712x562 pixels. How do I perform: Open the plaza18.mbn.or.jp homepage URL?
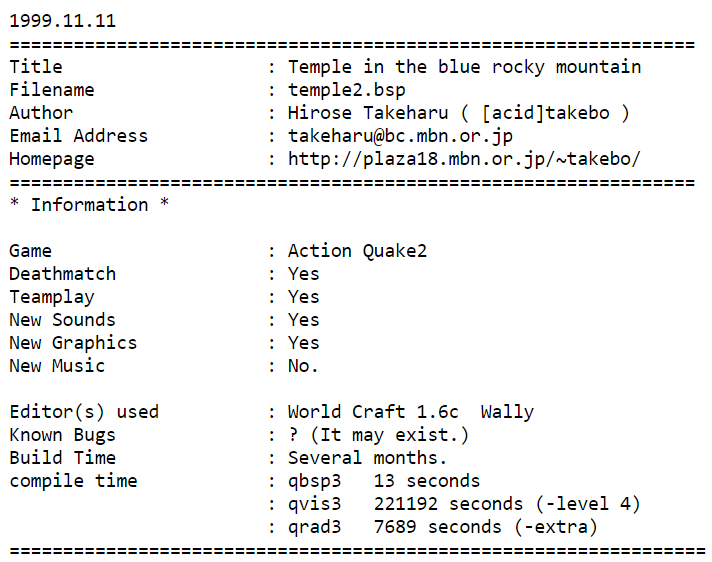[464, 159]
